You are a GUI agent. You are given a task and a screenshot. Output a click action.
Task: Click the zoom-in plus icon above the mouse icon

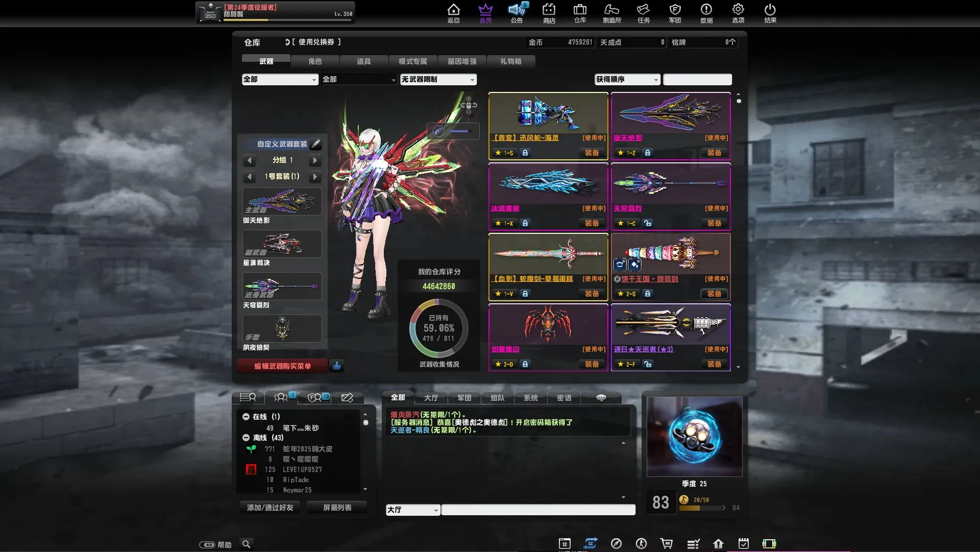click(x=469, y=99)
